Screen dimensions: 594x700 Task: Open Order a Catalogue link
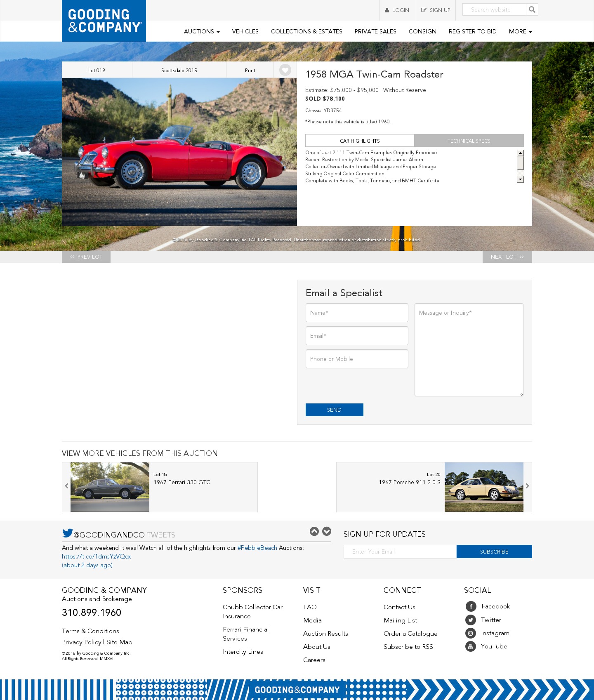coord(410,634)
